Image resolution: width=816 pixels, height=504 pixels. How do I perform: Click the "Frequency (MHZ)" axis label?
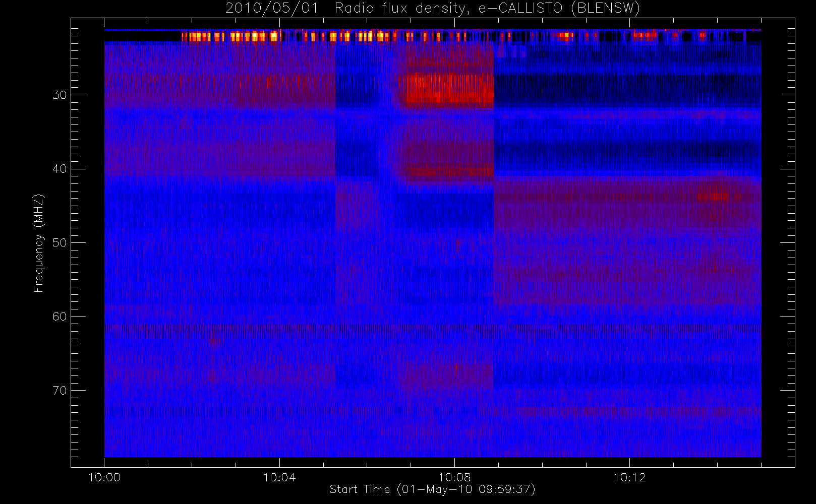pyautogui.click(x=39, y=243)
